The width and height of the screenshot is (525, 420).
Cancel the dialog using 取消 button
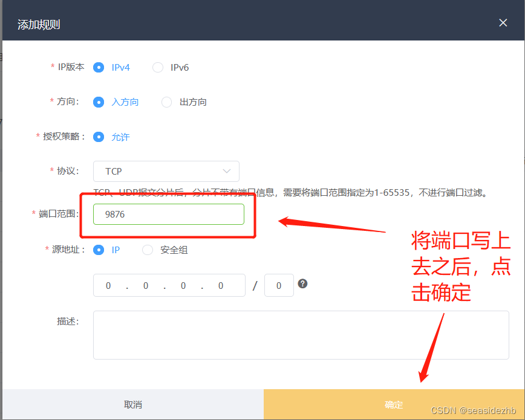(x=132, y=405)
